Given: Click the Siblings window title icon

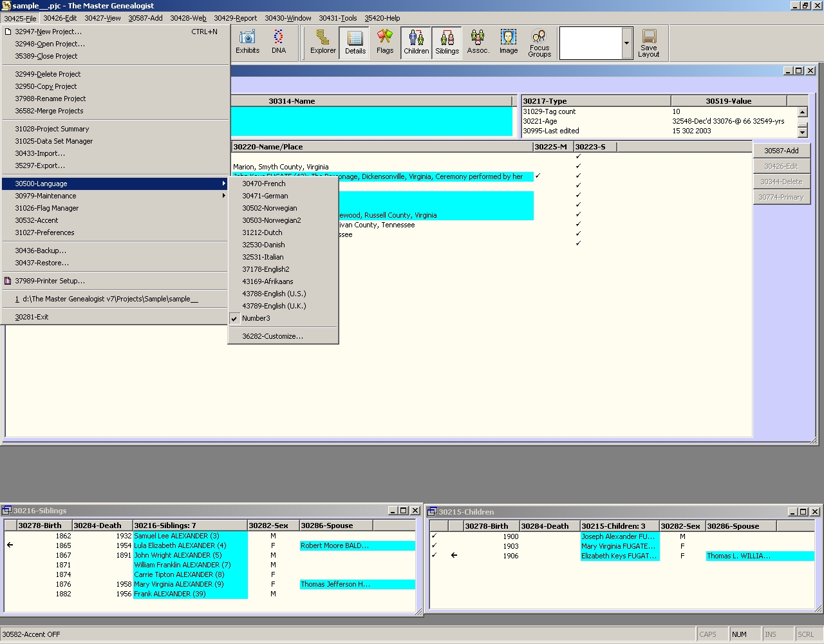Looking at the screenshot, I should tap(7, 511).
